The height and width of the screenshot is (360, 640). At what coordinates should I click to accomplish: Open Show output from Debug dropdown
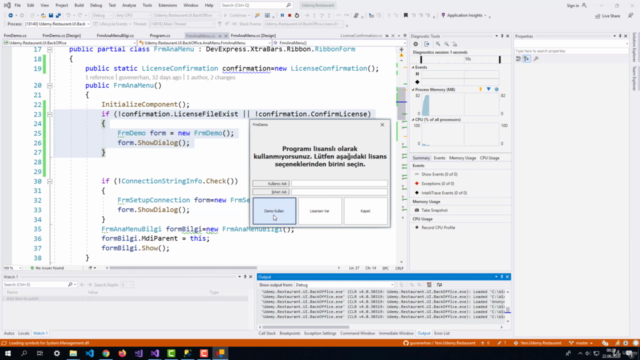pyautogui.click(x=344, y=285)
